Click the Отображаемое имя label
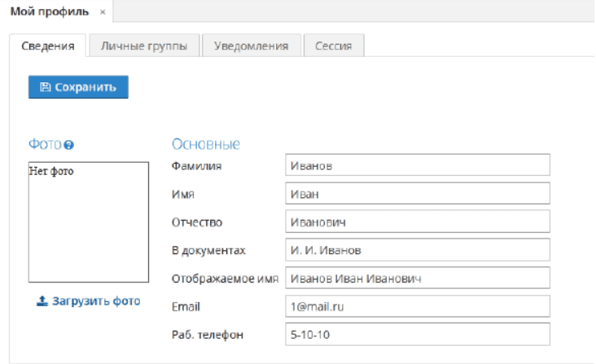The width and height of the screenshot is (596, 364). tap(225, 278)
